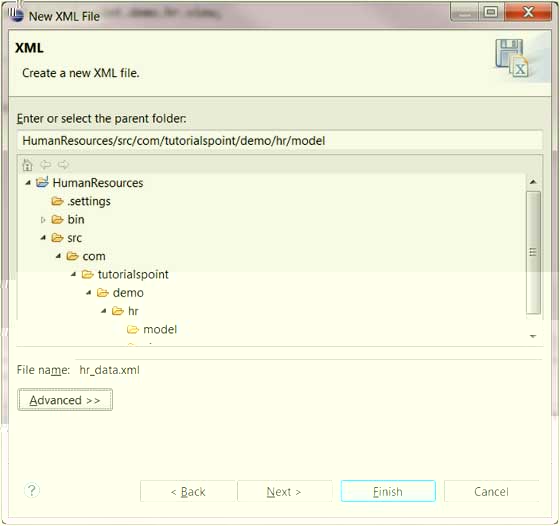Image resolution: width=560 pixels, height=526 pixels.
Task: Collapse the hr folder node
Action: click(x=104, y=311)
